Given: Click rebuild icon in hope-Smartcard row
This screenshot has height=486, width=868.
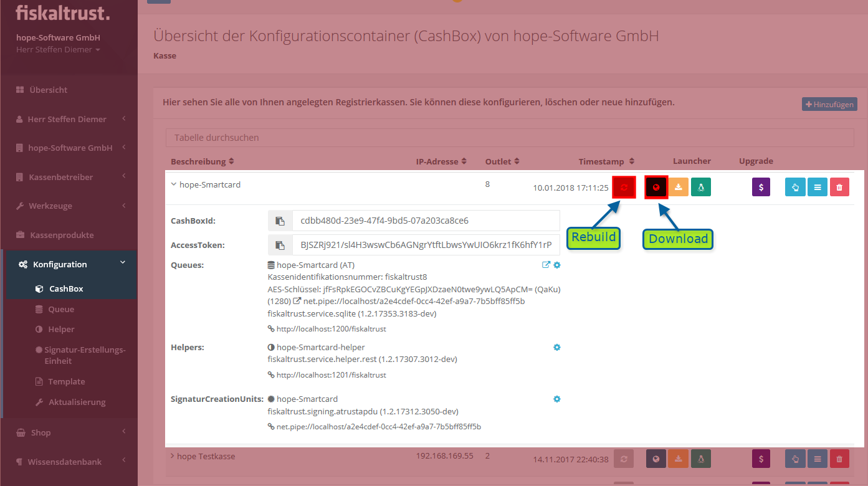Looking at the screenshot, I should [x=624, y=187].
